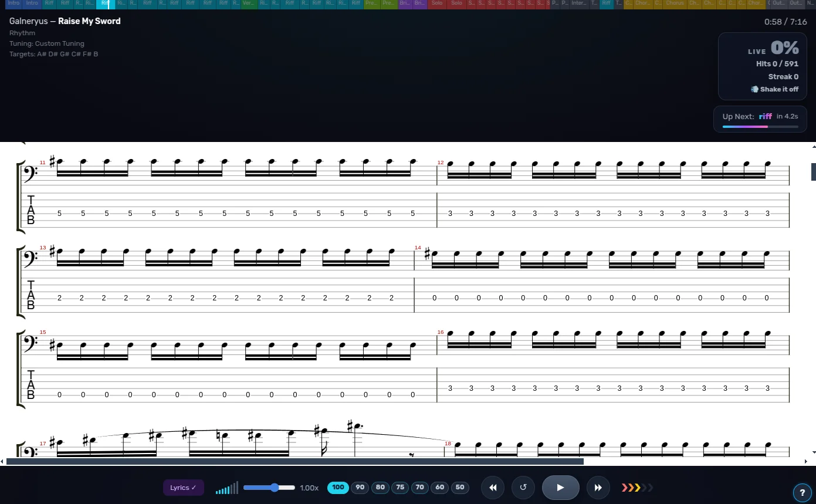Click measure number 13 in the score
The image size is (816, 504).
(x=42, y=248)
